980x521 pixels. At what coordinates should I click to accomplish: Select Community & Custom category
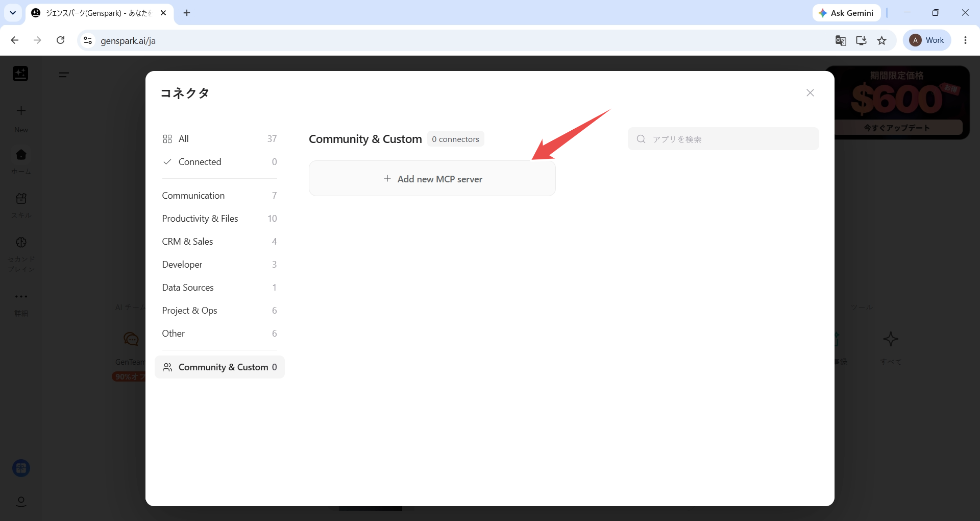coord(219,367)
